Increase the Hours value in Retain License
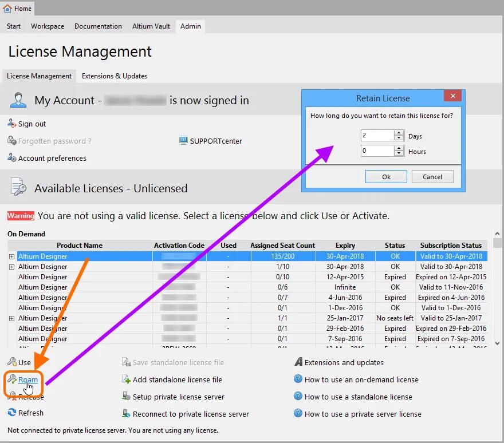 tap(399, 148)
